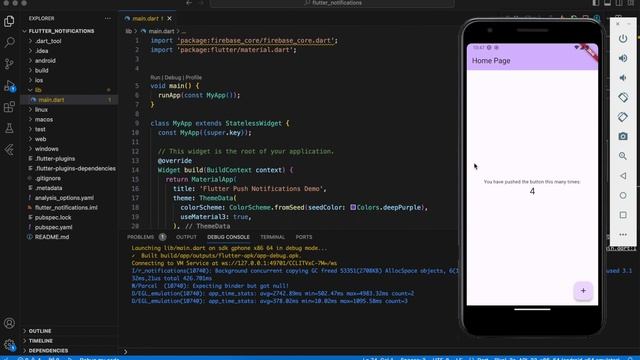Click emulator volume down icon
This screenshot has height=360, width=640.
(623, 78)
